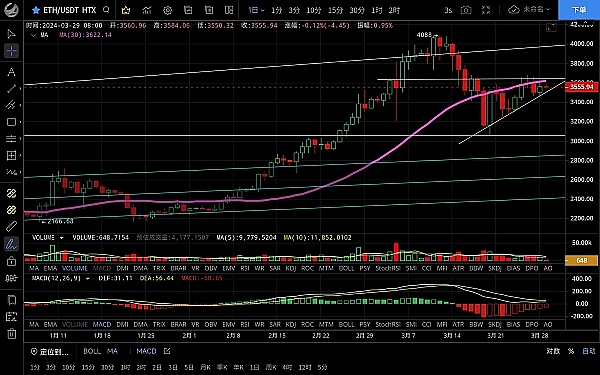Toggle the 对数 logarithmic scale option

click(553, 351)
